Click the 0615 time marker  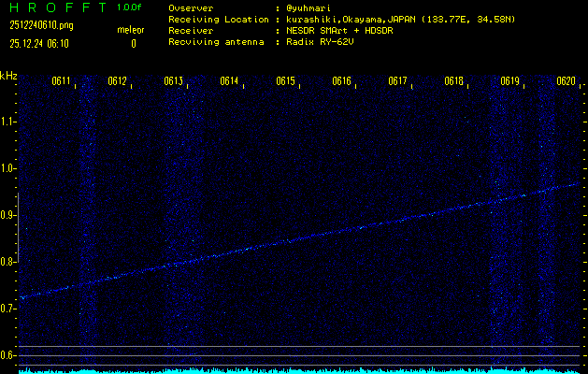coord(286,82)
